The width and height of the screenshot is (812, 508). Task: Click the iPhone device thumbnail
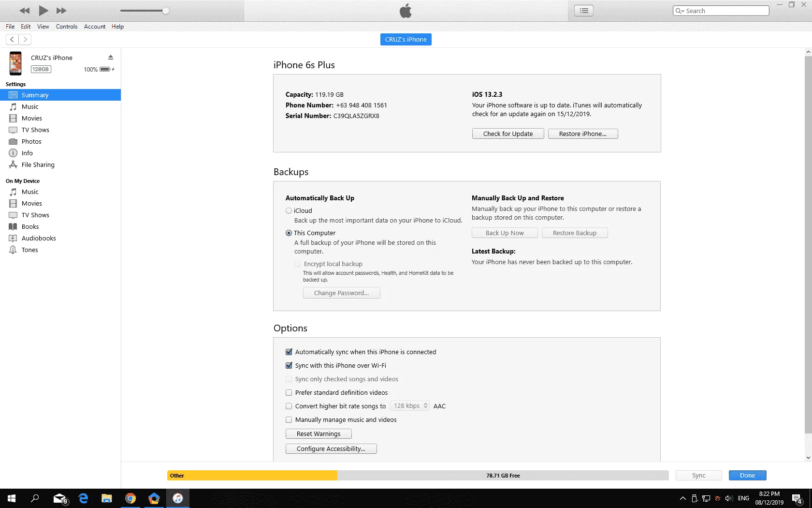click(15, 63)
